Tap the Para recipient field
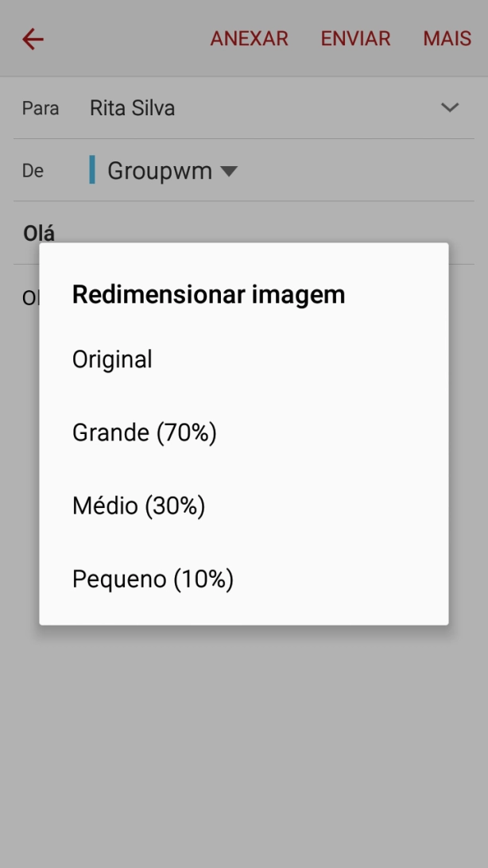The height and width of the screenshot is (868, 488). pyautogui.click(x=41, y=108)
